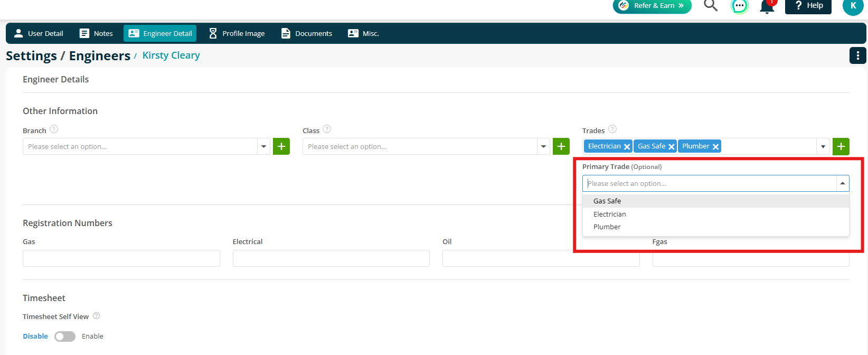Expand the Branch dropdown arrow
The image size is (868, 355).
click(x=264, y=146)
